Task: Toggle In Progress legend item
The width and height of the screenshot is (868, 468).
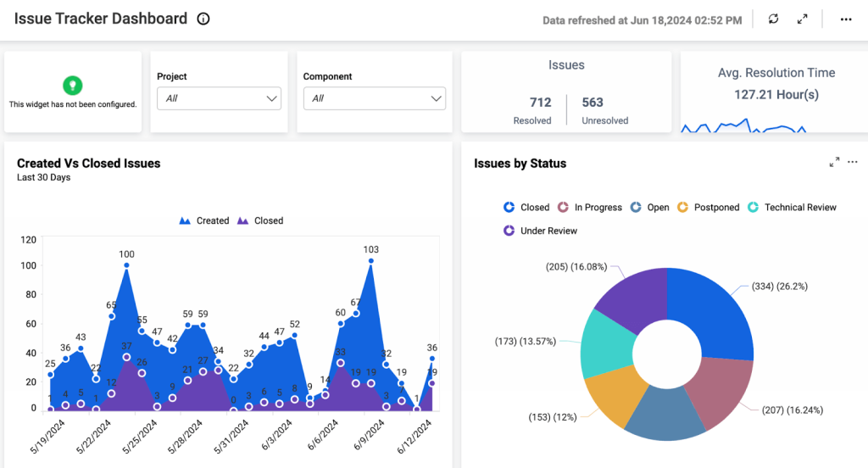Action: tap(590, 207)
